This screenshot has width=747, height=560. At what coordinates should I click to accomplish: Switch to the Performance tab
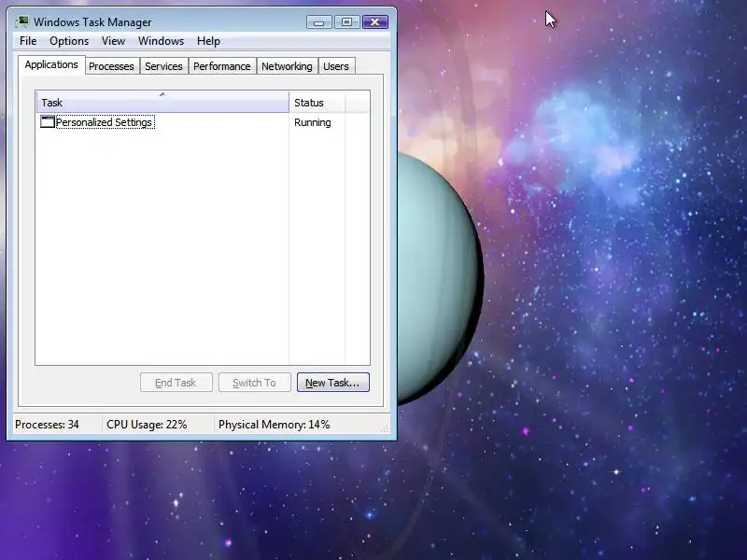[222, 66]
